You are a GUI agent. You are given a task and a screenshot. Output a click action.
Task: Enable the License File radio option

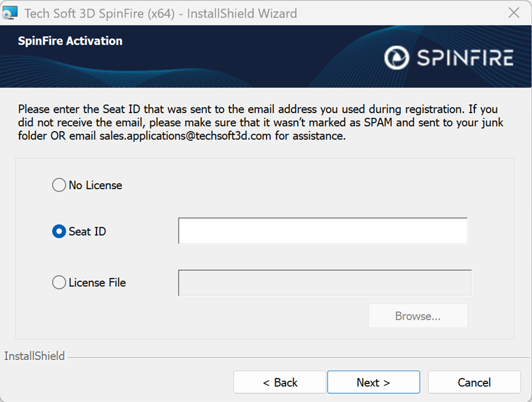(x=59, y=283)
